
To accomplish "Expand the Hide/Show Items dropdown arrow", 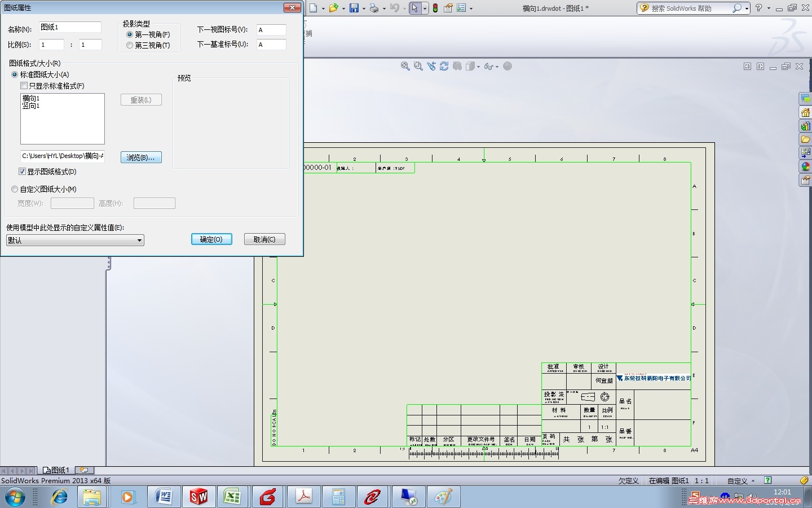I will coord(497,67).
